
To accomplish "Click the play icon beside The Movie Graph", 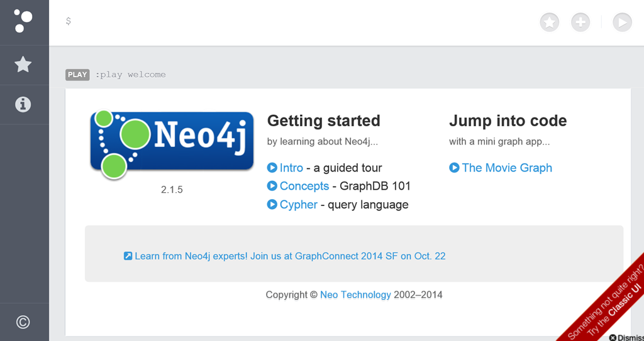I will click(x=454, y=168).
